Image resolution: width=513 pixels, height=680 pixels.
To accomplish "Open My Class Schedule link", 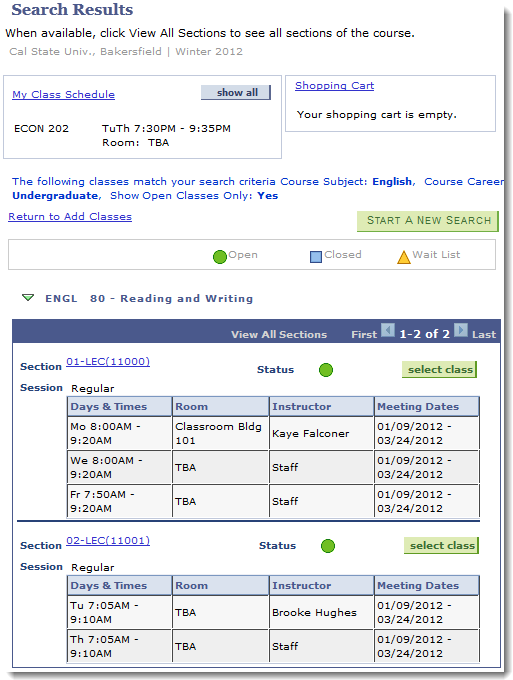I will 63,95.
